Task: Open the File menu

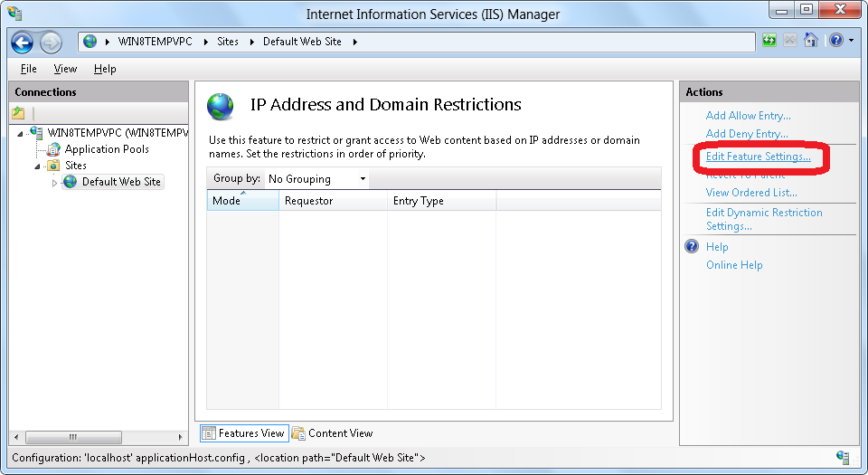Action: 28,69
